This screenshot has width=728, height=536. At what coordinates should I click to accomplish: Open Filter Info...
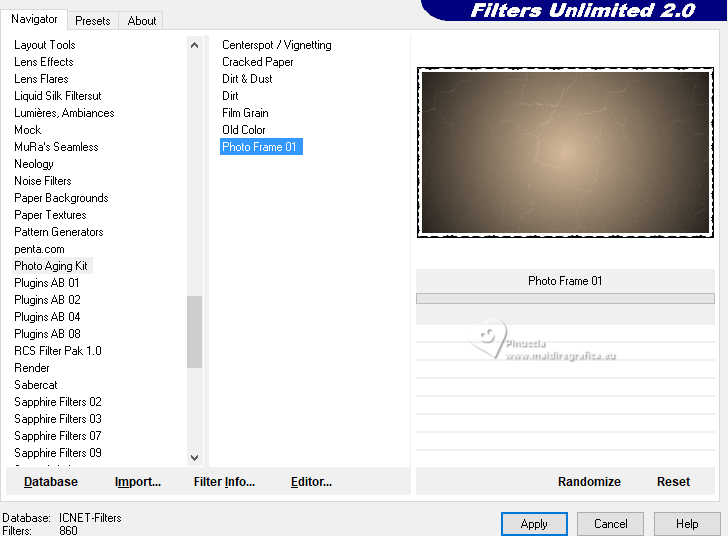click(224, 482)
